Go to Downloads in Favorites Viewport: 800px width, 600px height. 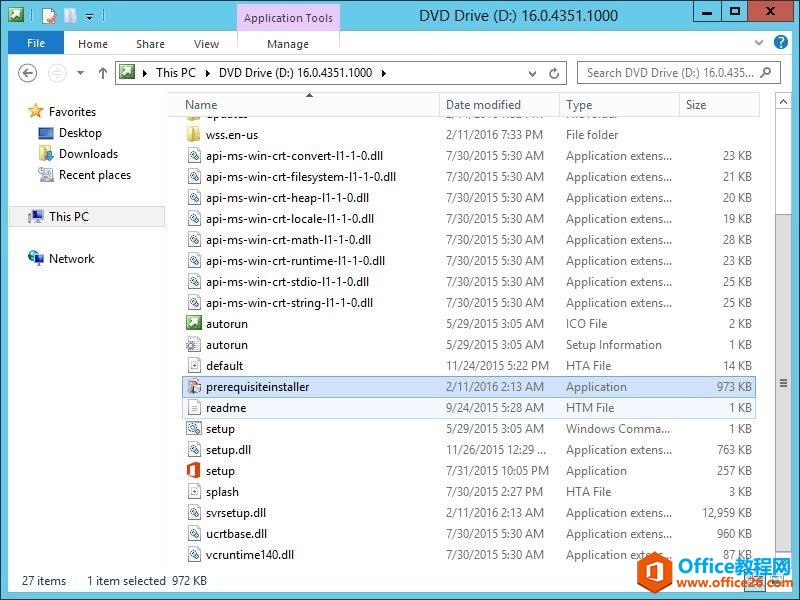pos(88,154)
